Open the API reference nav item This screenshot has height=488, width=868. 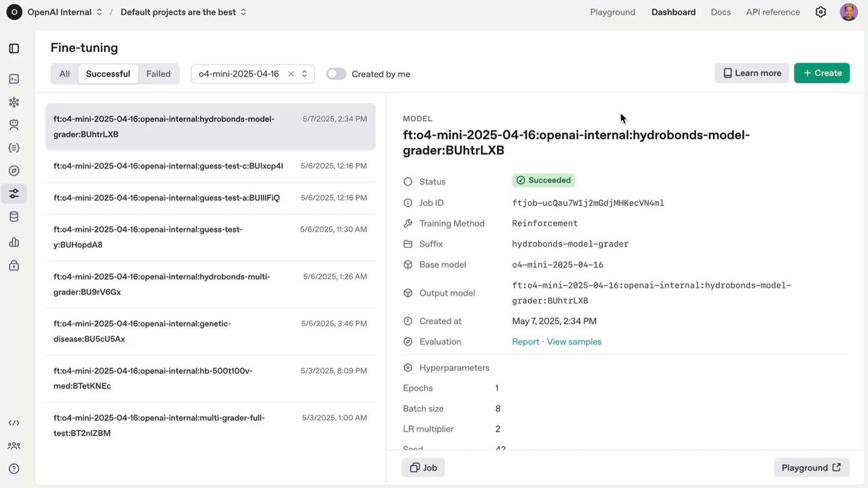click(773, 12)
